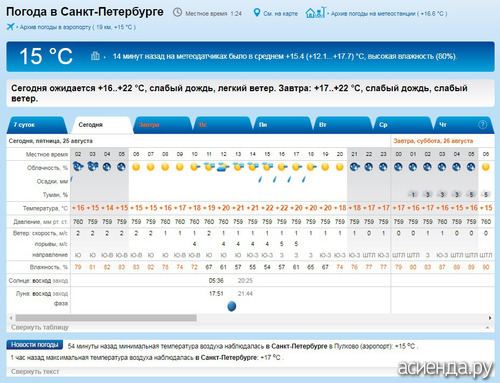Open the help question mark icon
The height and width of the screenshot is (383, 500).
(482, 125)
